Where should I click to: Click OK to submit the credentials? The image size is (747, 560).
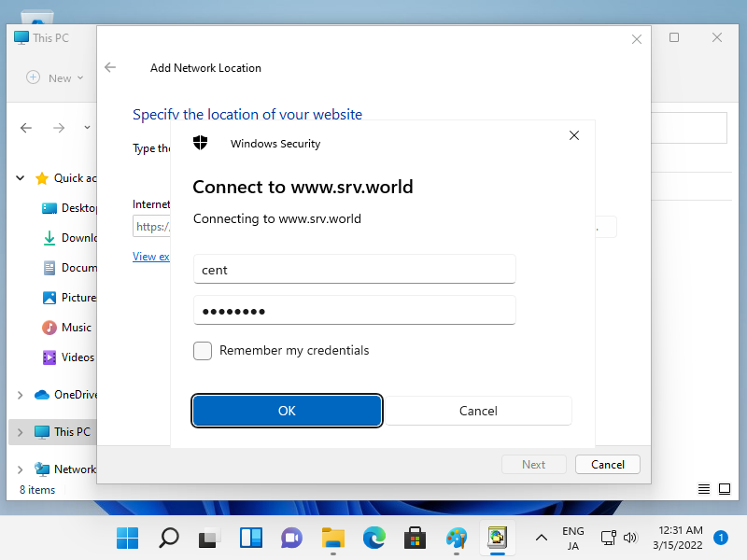[x=287, y=411]
